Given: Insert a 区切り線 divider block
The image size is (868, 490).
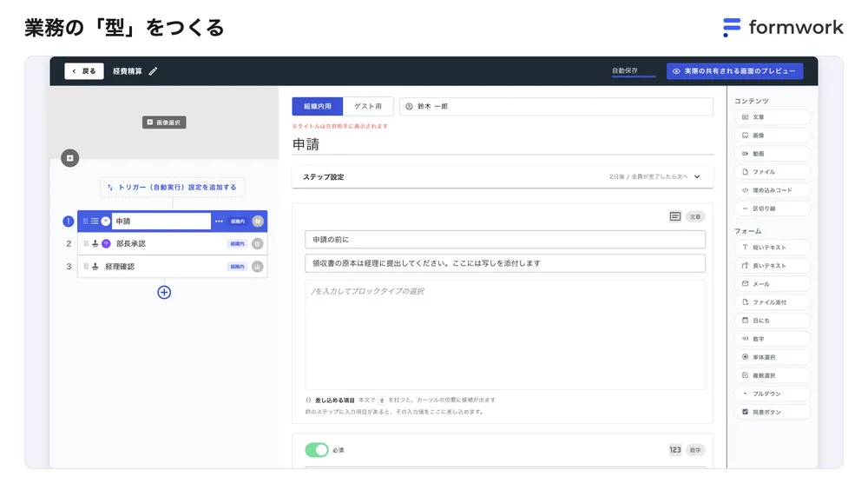Looking at the screenshot, I should point(773,209).
